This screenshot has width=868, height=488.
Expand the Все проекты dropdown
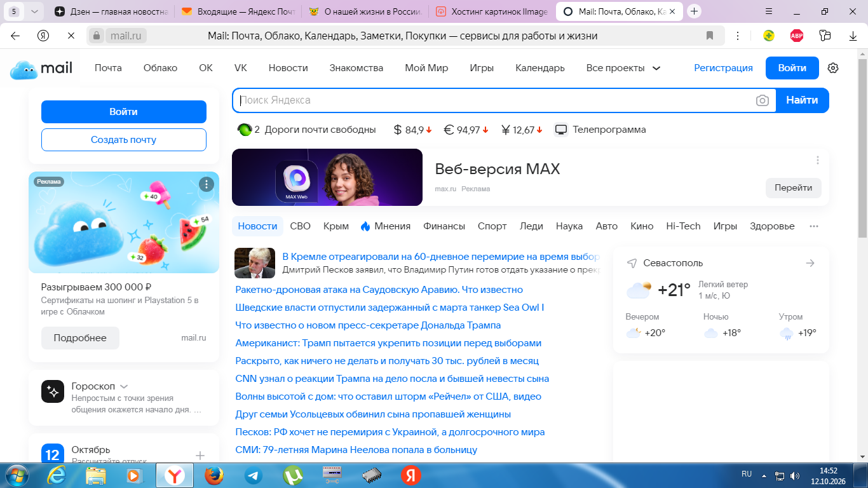tap(623, 68)
